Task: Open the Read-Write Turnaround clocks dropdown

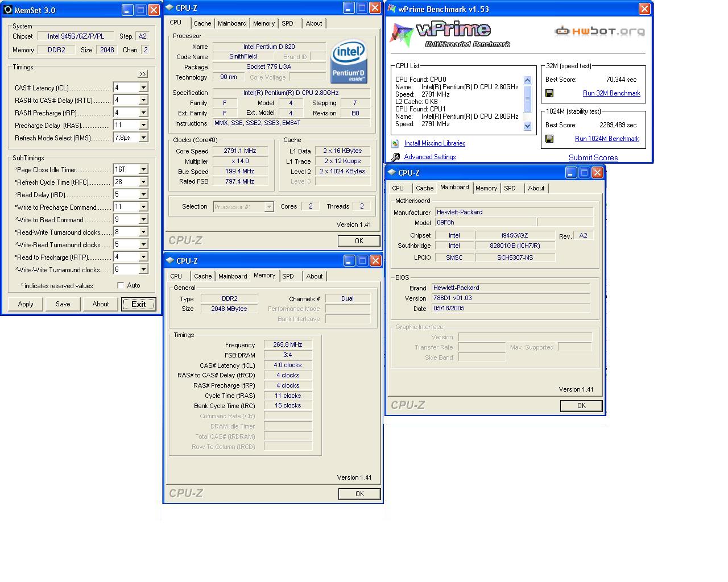Action: tap(143, 232)
